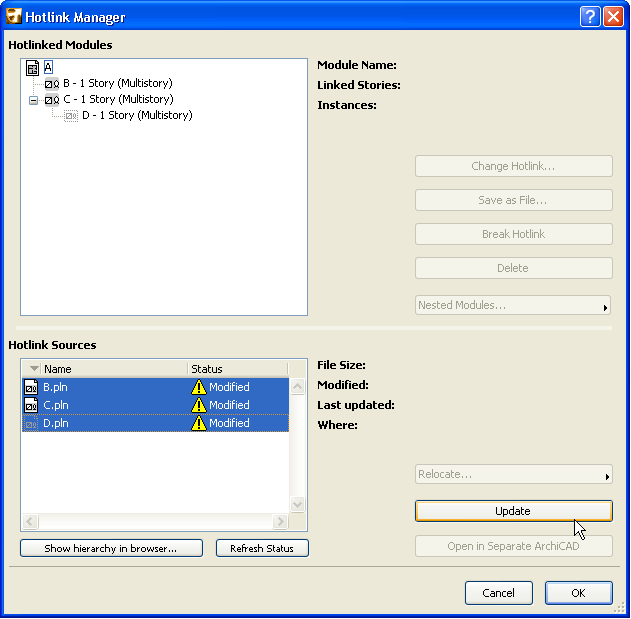Click the Refresh Status button

tap(262, 549)
